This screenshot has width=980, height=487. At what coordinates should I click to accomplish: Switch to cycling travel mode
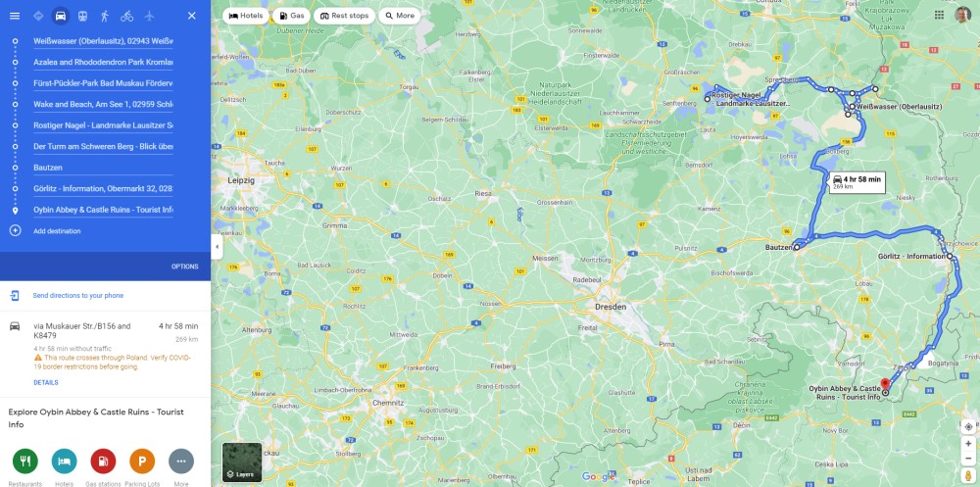click(126, 16)
